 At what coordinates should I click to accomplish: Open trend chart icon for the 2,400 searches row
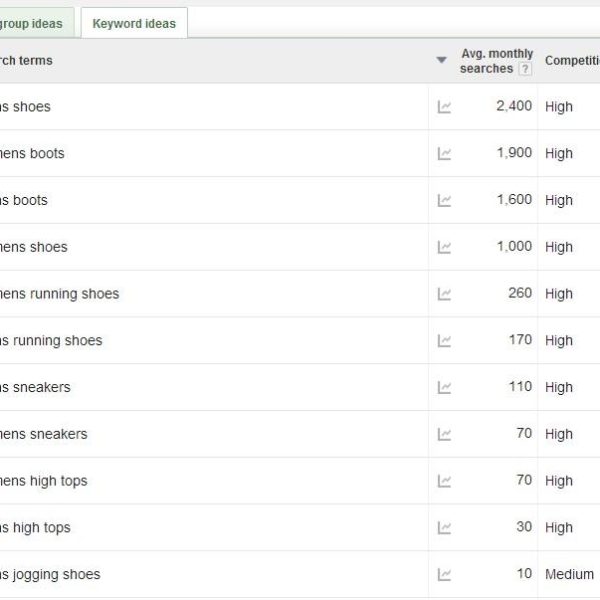coord(444,107)
